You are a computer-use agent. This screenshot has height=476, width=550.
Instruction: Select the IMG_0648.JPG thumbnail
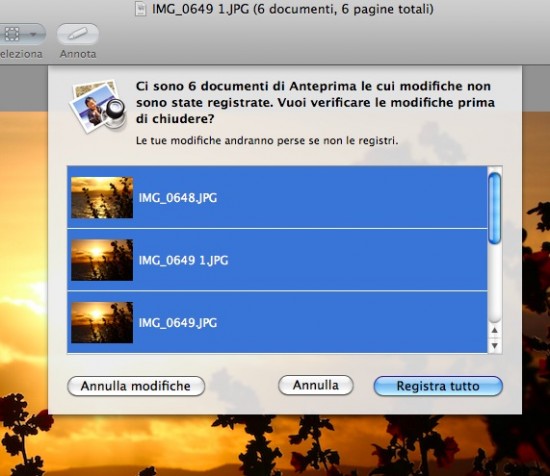[102, 197]
